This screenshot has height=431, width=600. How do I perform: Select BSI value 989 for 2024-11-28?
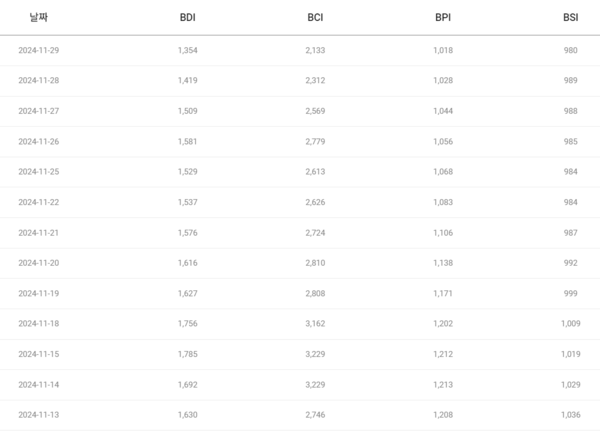(571, 81)
